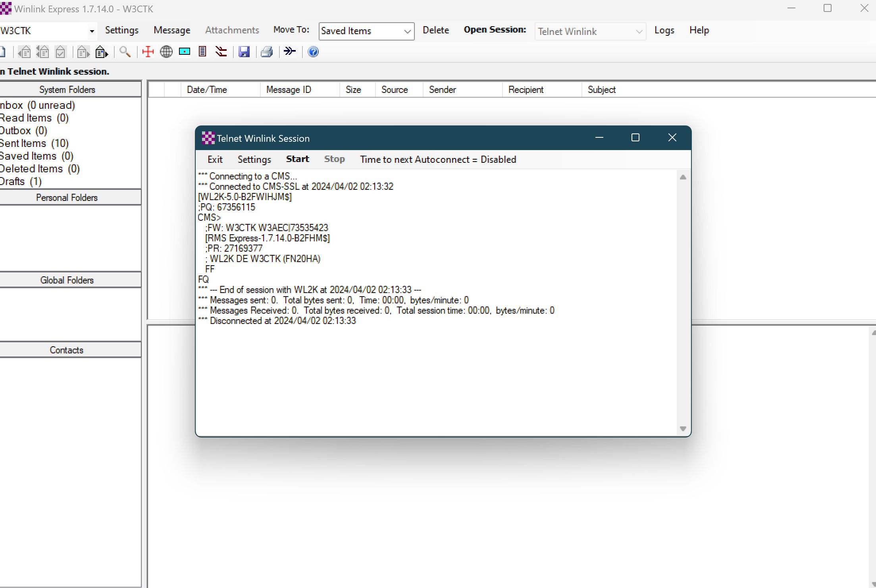Click the Forward envelope icon
Image resolution: width=876 pixels, height=588 pixels.
tap(83, 52)
